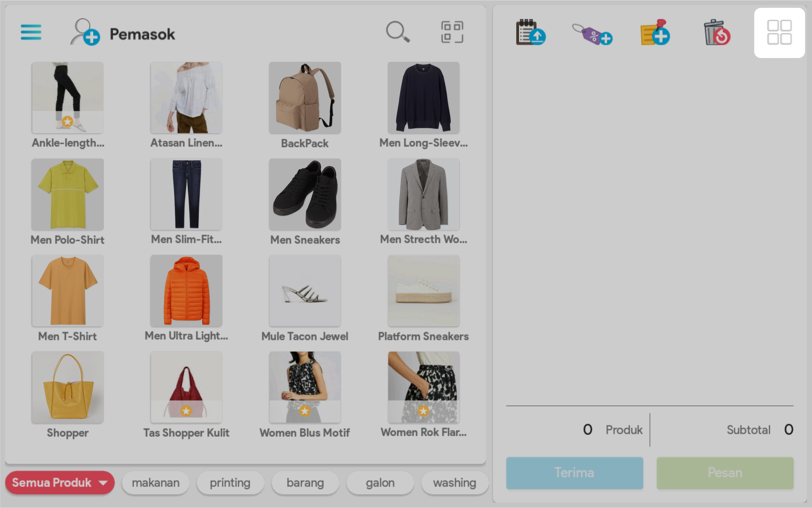Choose the Men Sneakers product
812x508 pixels.
point(304,195)
